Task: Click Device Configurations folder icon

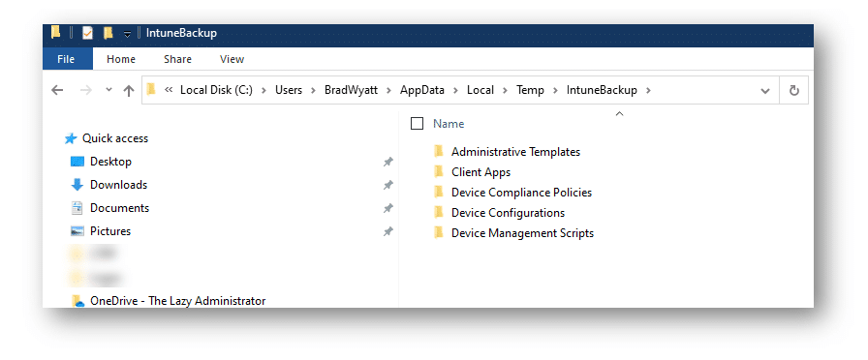Action: pos(439,212)
